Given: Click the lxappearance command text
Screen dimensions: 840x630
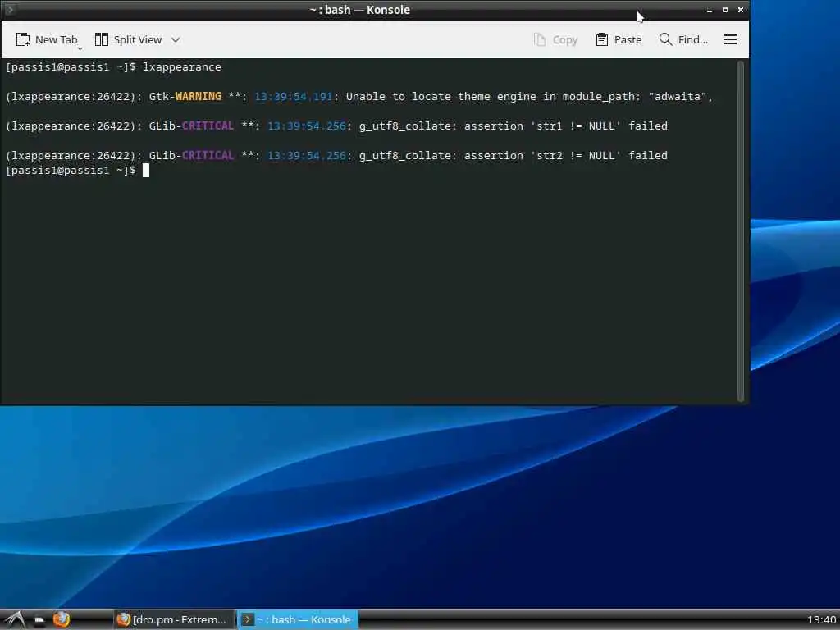Looking at the screenshot, I should pos(181,67).
